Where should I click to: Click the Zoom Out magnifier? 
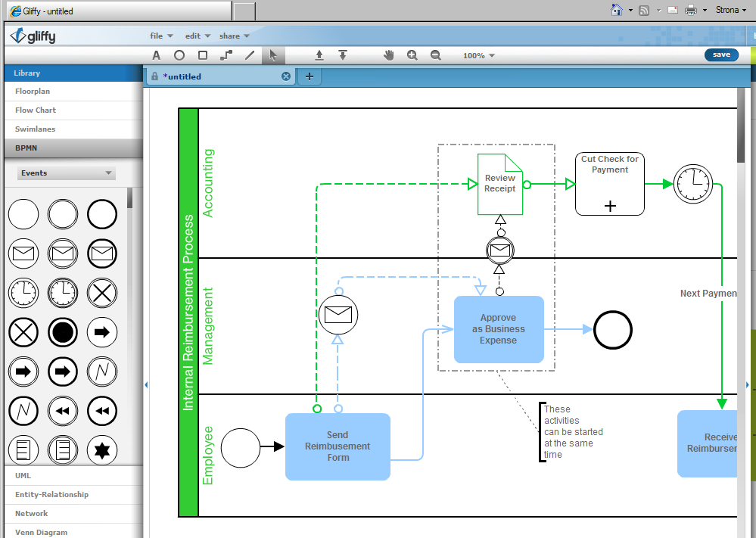436,55
